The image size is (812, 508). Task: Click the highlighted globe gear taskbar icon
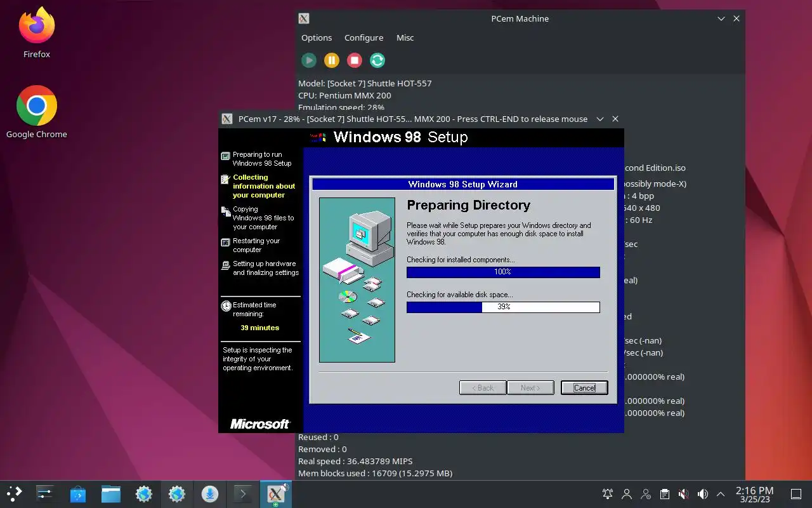(177, 493)
